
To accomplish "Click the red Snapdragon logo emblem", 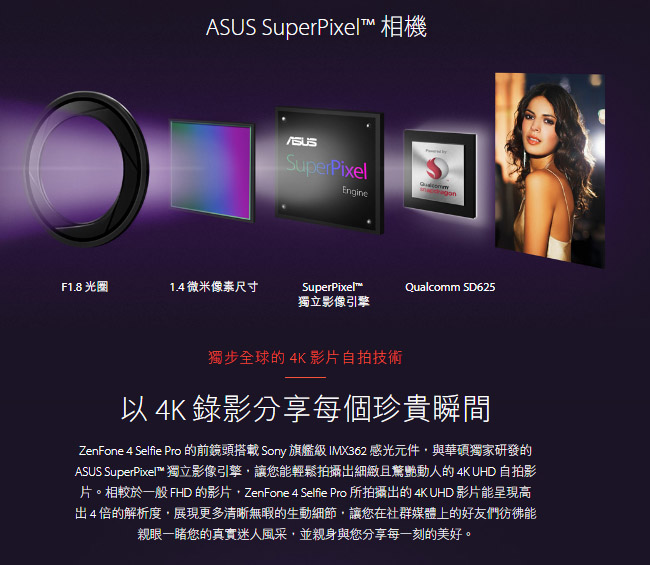I will (437, 168).
